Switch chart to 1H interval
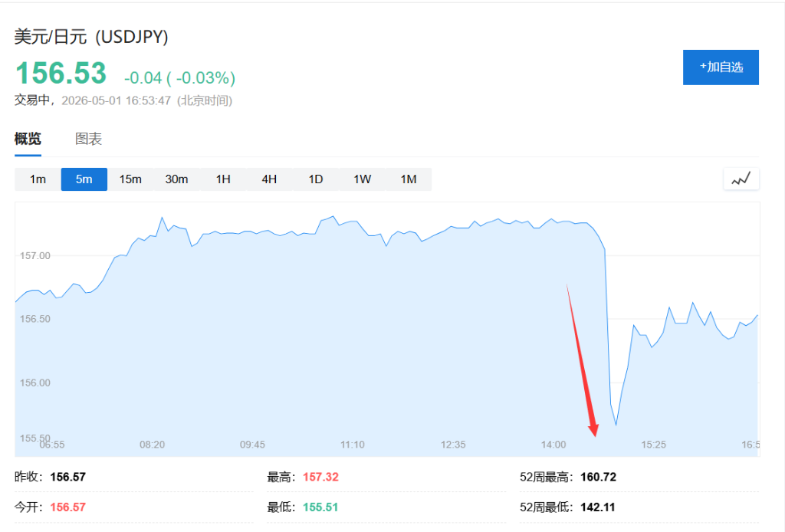 click(223, 179)
